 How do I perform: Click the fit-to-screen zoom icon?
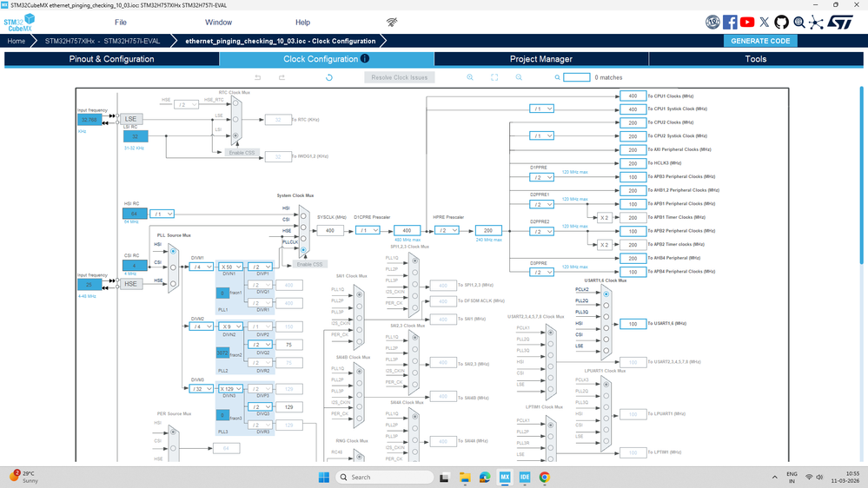494,77
